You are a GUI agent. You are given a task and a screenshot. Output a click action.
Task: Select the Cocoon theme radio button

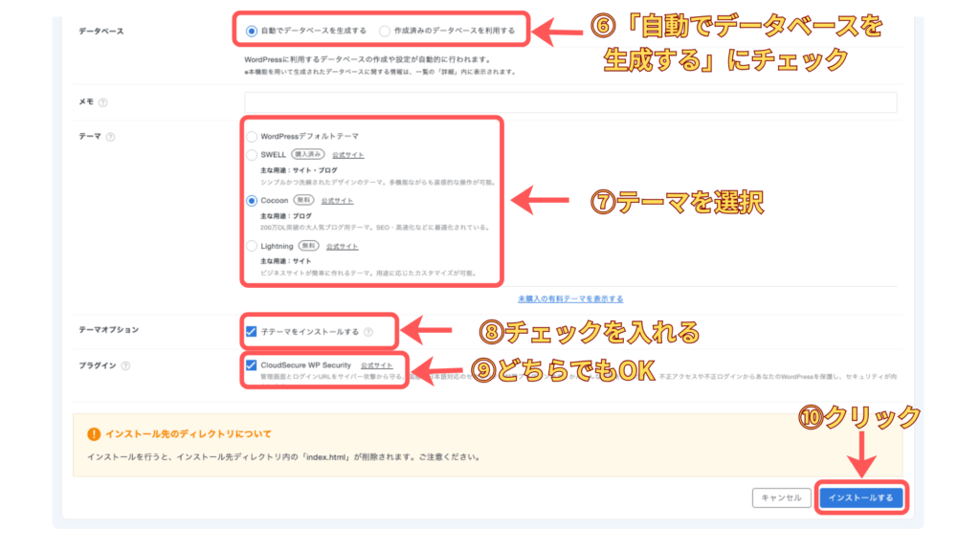click(252, 201)
